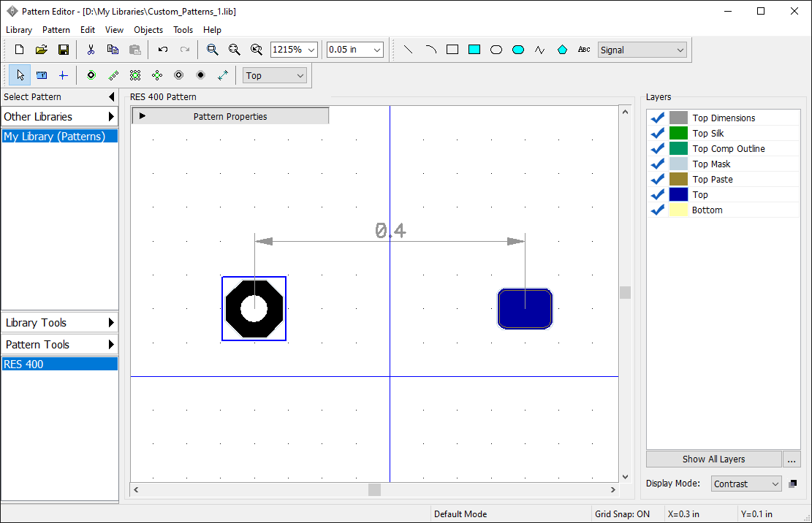This screenshot has height=523, width=812.
Task: Toggle visibility of Top Mask layer
Action: pyautogui.click(x=658, y=164)
